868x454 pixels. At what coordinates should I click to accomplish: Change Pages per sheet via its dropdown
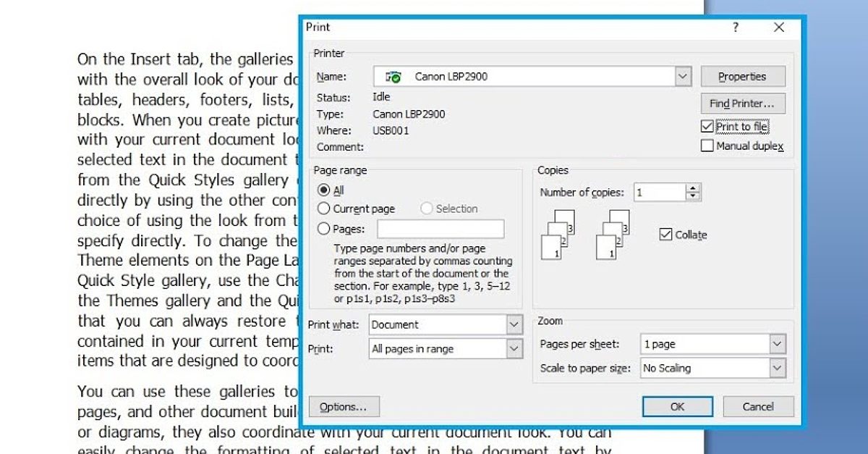[x=778, y=343]
